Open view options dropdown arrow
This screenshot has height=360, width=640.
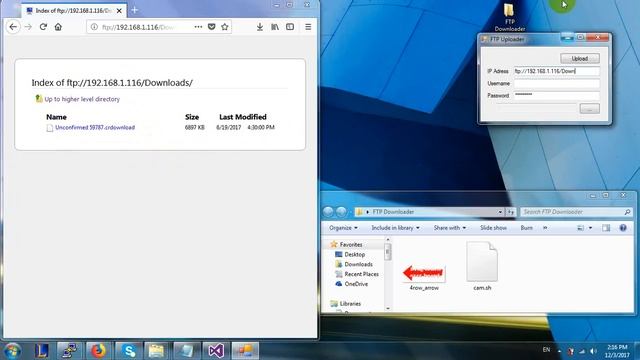pos(590,228)
